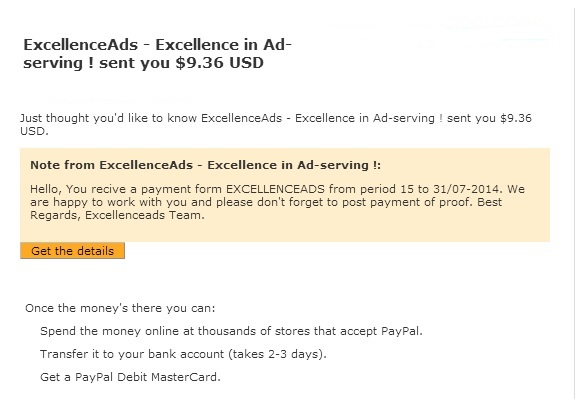This screenshot has height=399, width=575.
Task: Click 'Once the money's there you can:' line
Action: 120,308
